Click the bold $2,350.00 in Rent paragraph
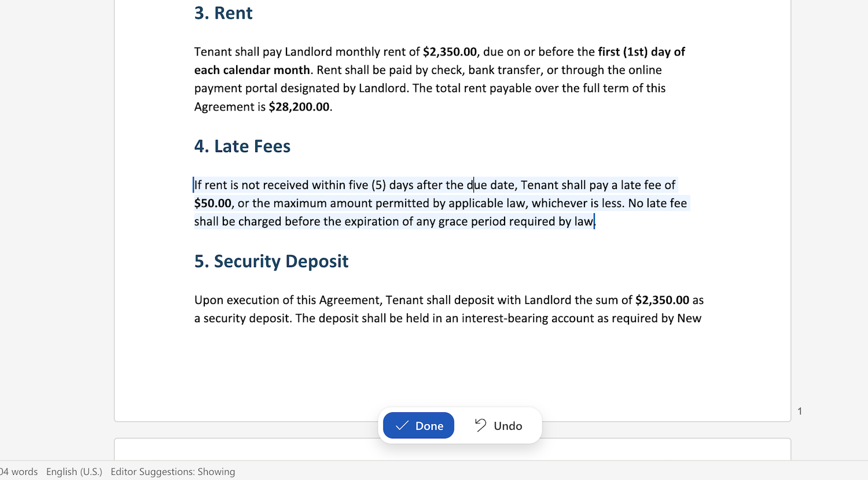The height and width of the screenshot is (480, 868). [x=450, y=52]
